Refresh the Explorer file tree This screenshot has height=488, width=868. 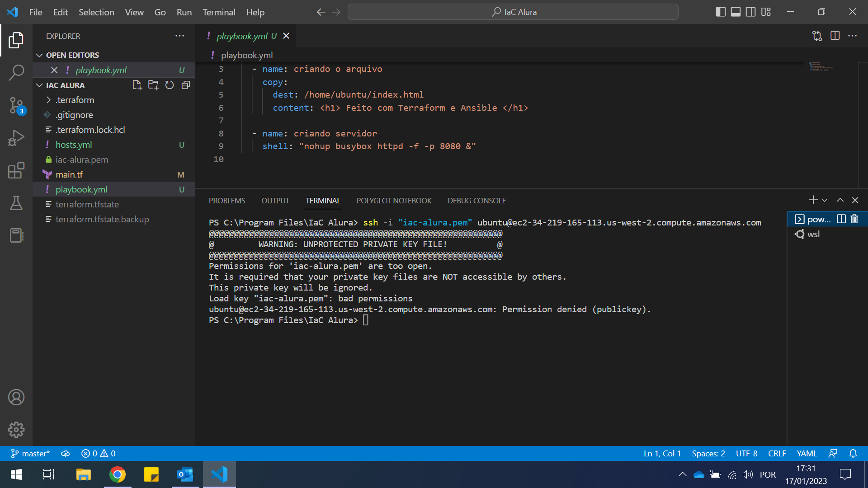point(170,85)
